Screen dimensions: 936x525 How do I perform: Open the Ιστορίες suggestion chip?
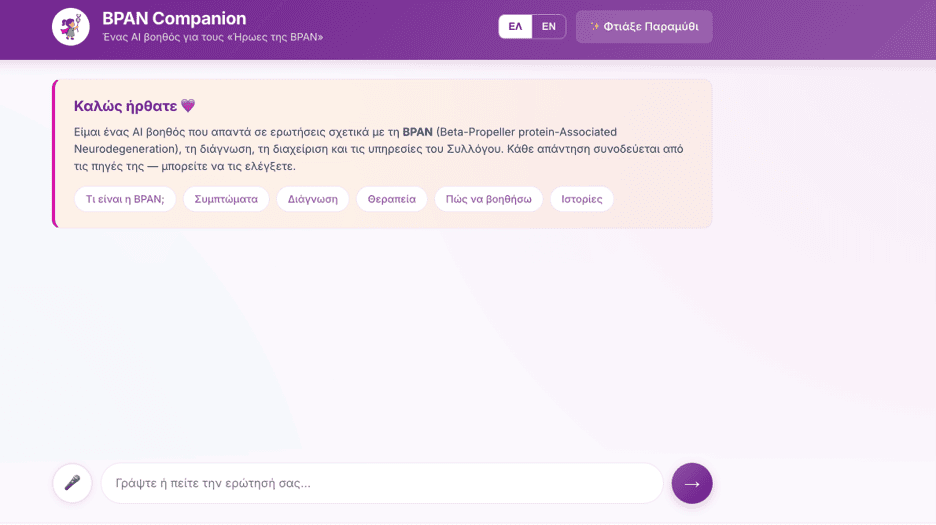pyautogui.click(x=582, y=199)
